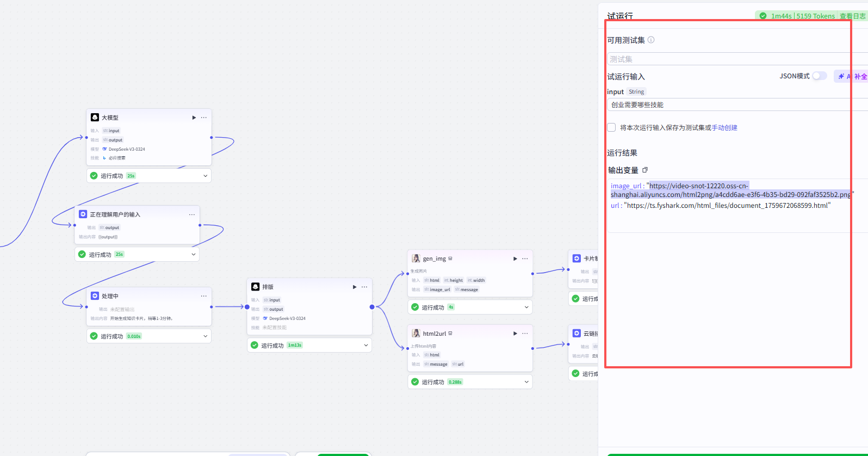
Task: Click the 试运行 panel title
Action: pyautogui.click(x=620, y=16)
